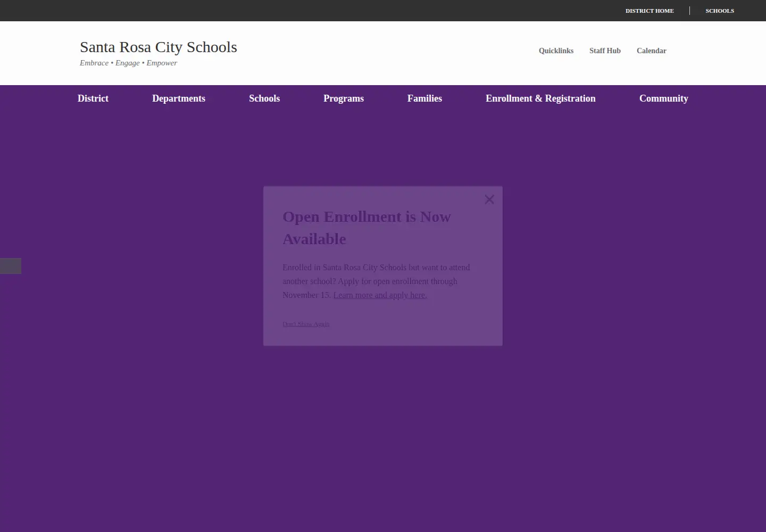Click SCHOOLS in the top bar
This screenshot has width=766, height=532.
(720, 11)
